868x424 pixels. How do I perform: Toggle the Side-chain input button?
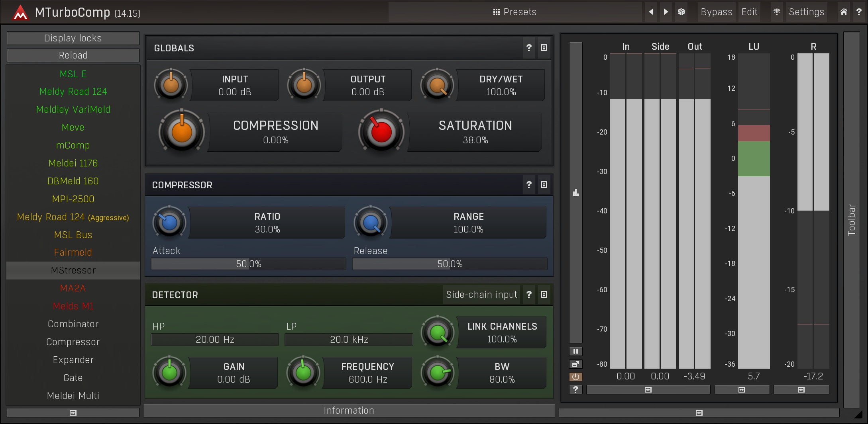click(481, 295)
